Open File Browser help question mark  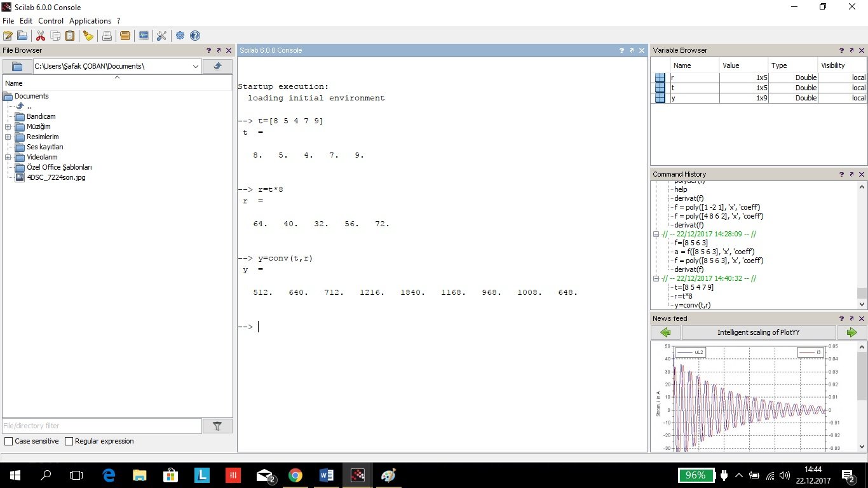[x=208, y=50]
